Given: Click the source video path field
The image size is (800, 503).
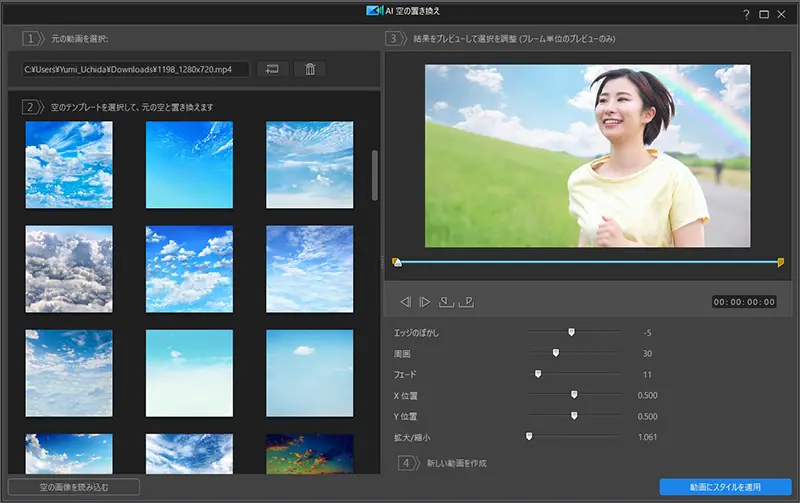Looking at the screenshot, I should coord(136,69).
